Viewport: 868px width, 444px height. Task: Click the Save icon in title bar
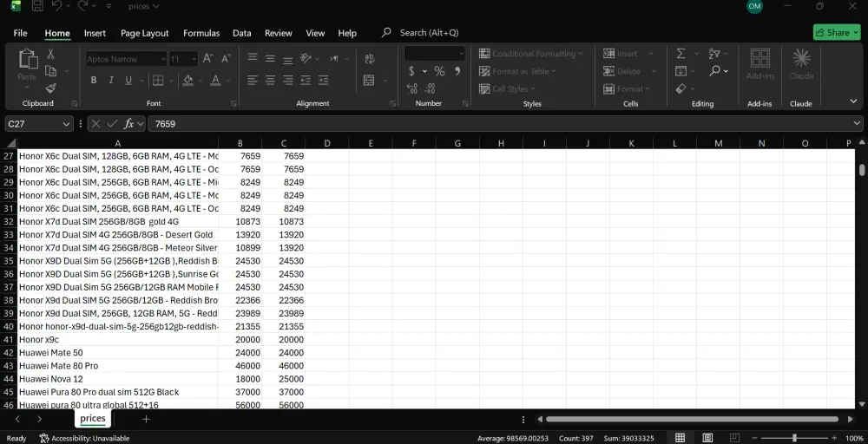(37, 6)
